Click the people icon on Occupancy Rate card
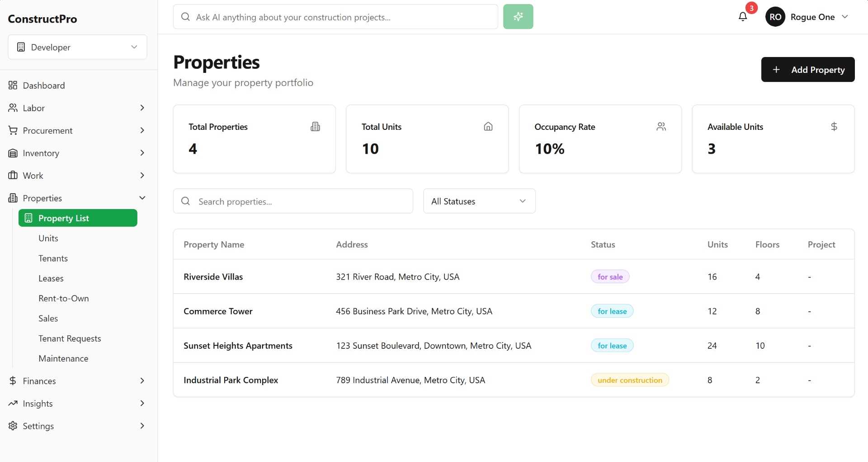868x462 pixels. [x=661, y=126]
